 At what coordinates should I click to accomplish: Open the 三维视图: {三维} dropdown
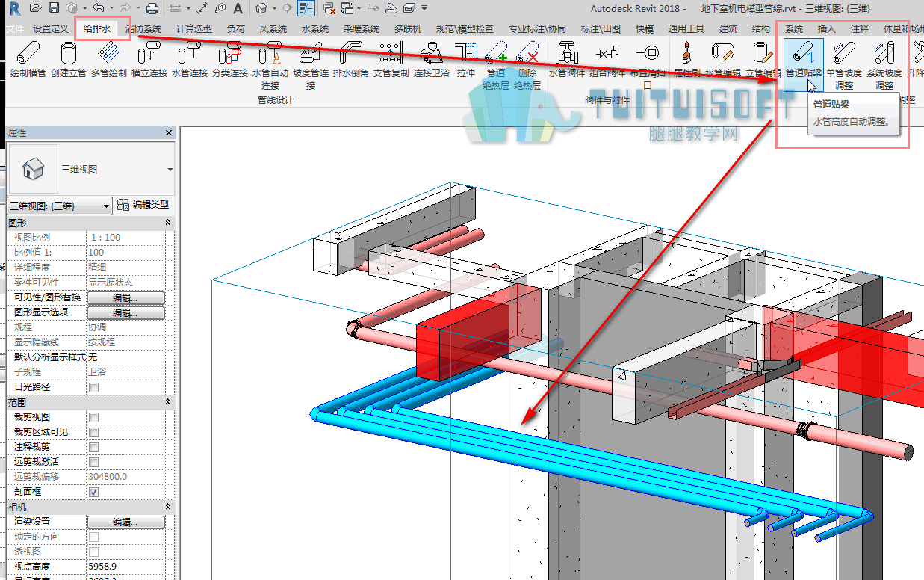(x=60, y=206)
